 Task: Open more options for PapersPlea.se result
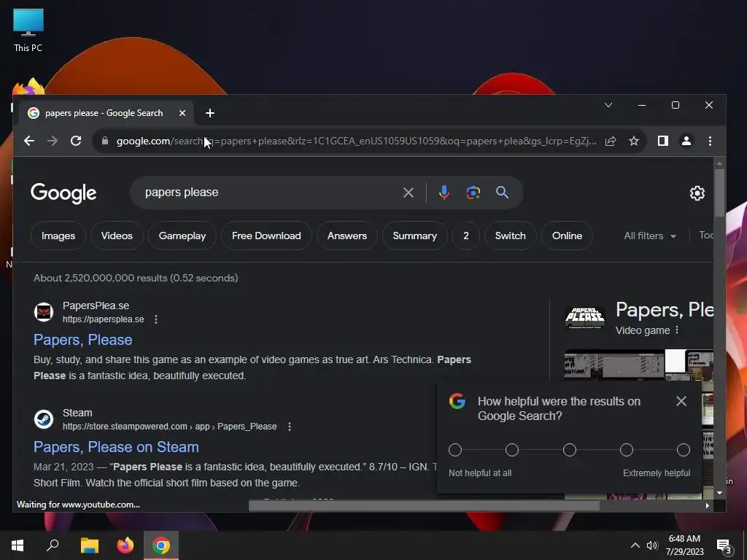click(x=156, y=319)
